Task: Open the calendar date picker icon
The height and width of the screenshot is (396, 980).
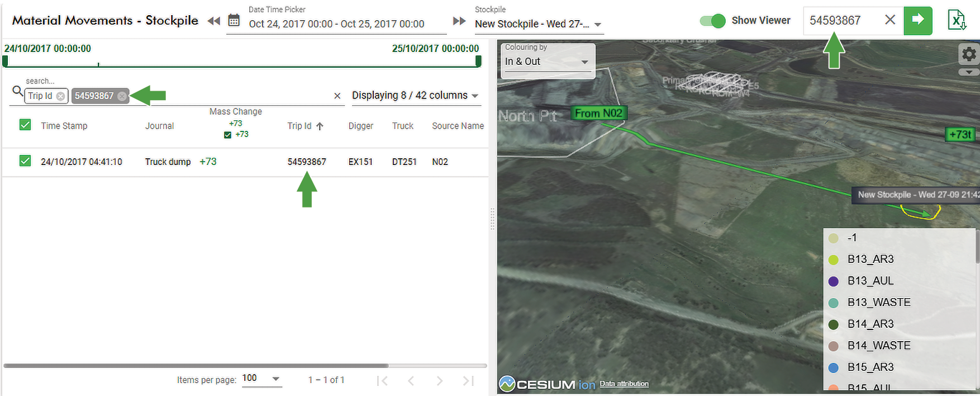Action: point(234,21)
